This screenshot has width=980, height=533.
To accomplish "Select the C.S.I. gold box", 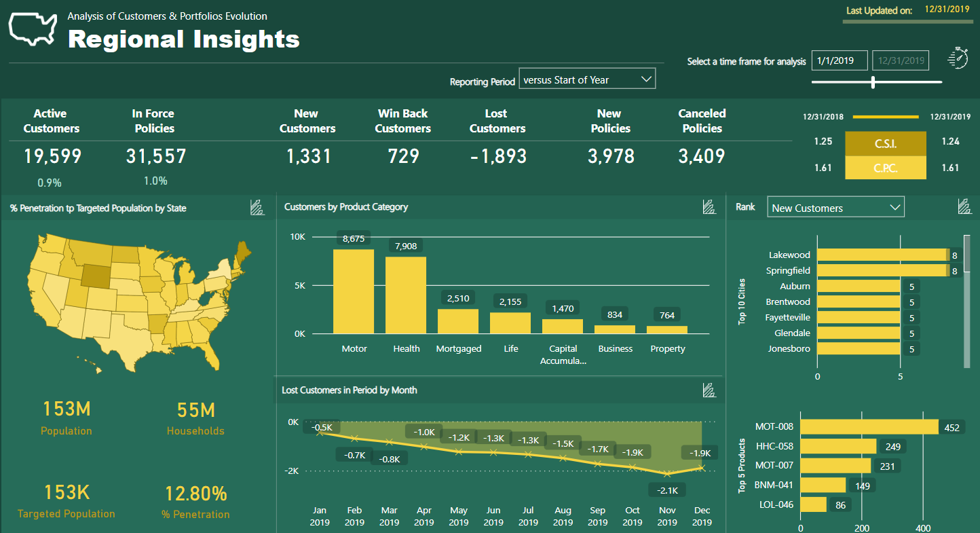I will pyautogui.click(x=885, y=143).
